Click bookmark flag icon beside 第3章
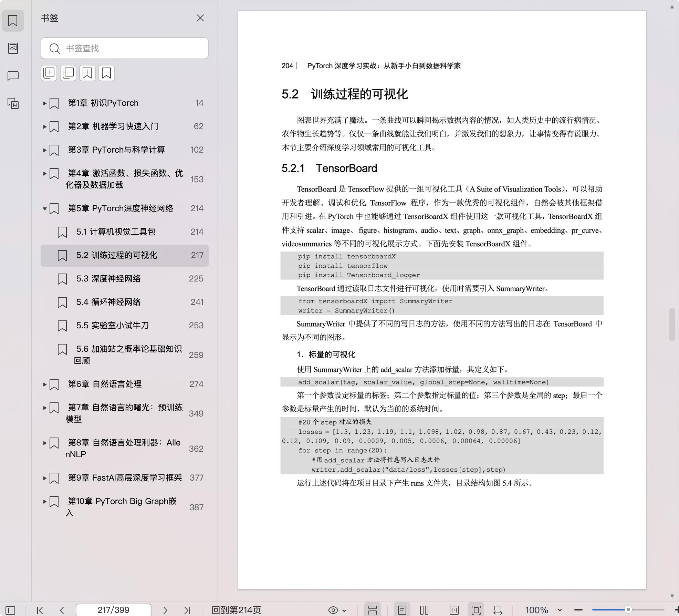Screen dimensions: 679x616 54,150
